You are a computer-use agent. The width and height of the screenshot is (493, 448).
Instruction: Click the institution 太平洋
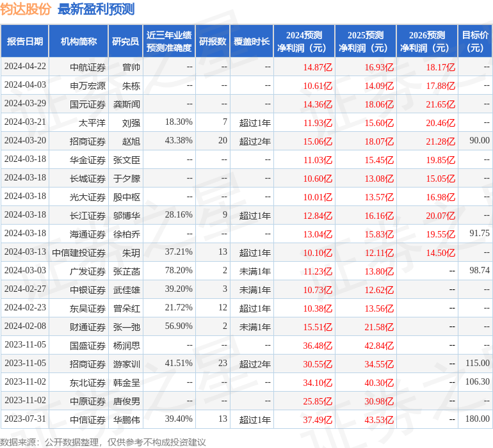pos(92,123)
